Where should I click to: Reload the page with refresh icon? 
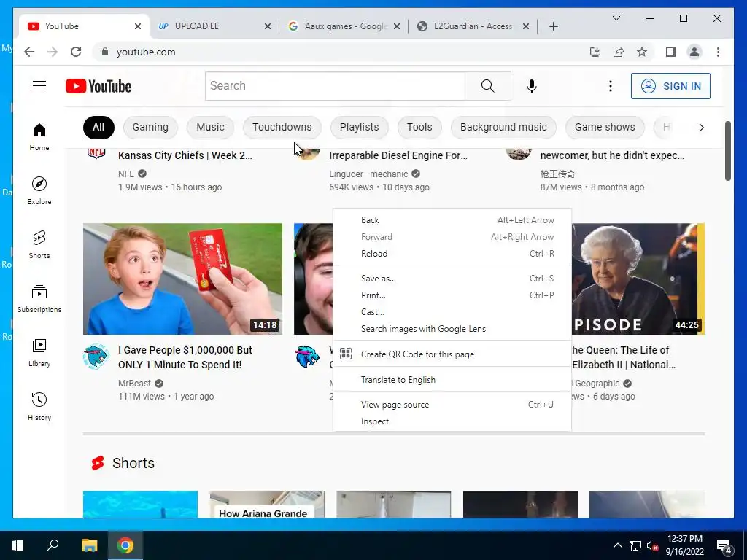[76, 52]
